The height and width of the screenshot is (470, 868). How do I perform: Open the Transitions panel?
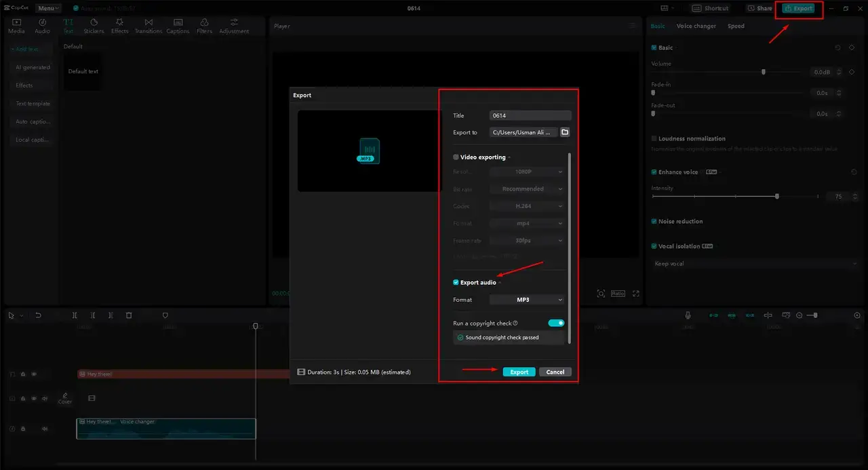pos(149,26)
